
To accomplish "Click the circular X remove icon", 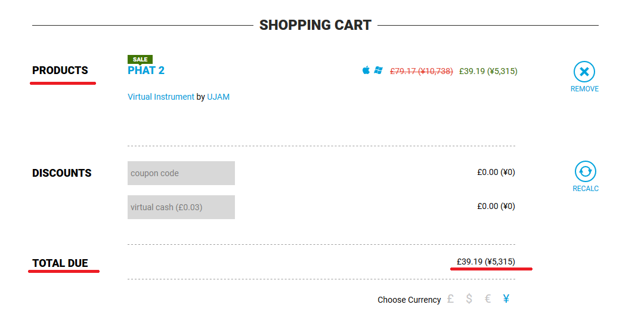I will point(584,72).
